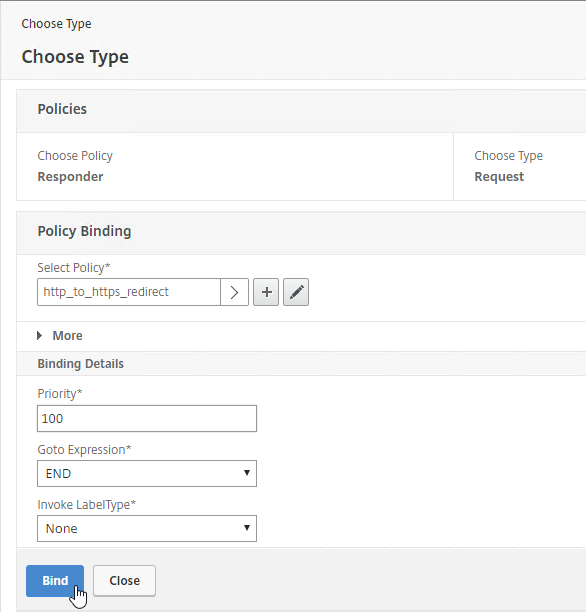The width and height of the screenshot is (586, 612).
Task: Close the policy binding dialog
Action: click(125, 581)
